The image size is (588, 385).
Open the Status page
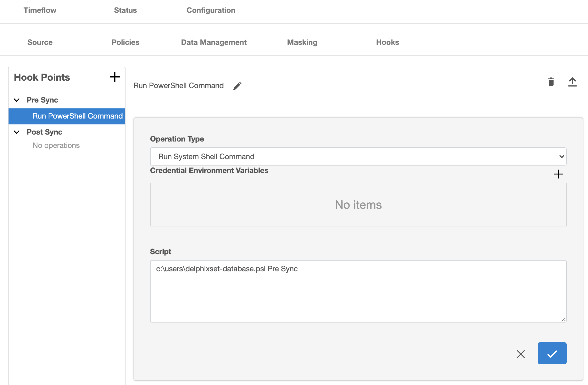pyautogui.click(x=125, y=10)
